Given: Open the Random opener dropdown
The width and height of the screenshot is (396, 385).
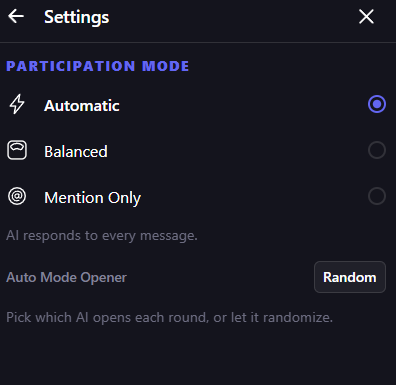Looking at the screenshot, I should [x=350, y=277].
